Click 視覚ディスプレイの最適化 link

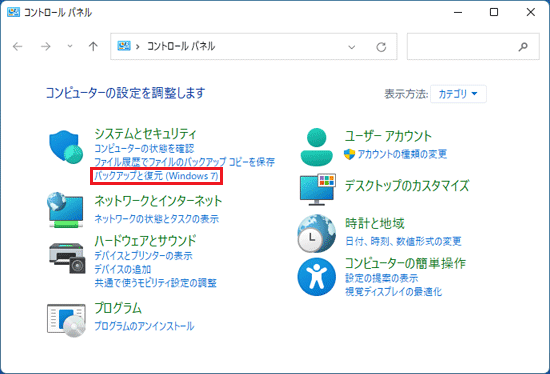pos(394,292)
